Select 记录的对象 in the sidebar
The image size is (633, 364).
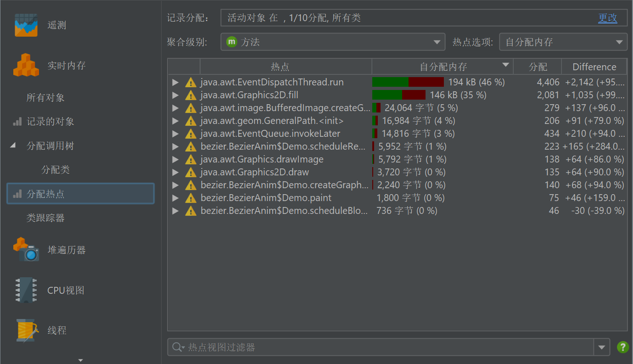(50, 122)
